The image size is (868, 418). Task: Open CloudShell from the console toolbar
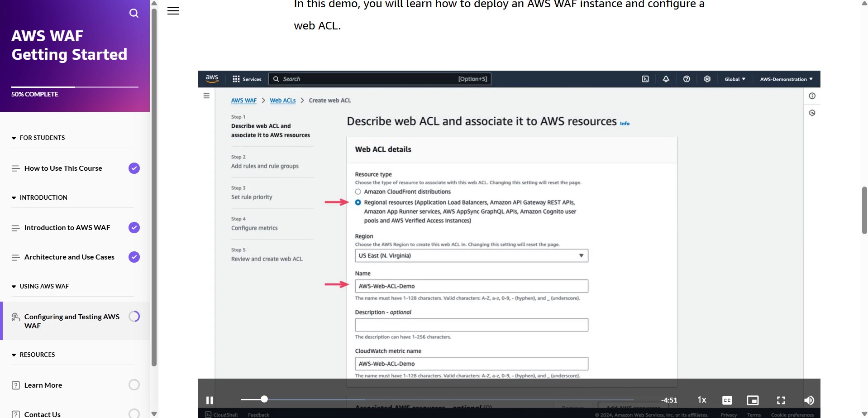[645, 79]
